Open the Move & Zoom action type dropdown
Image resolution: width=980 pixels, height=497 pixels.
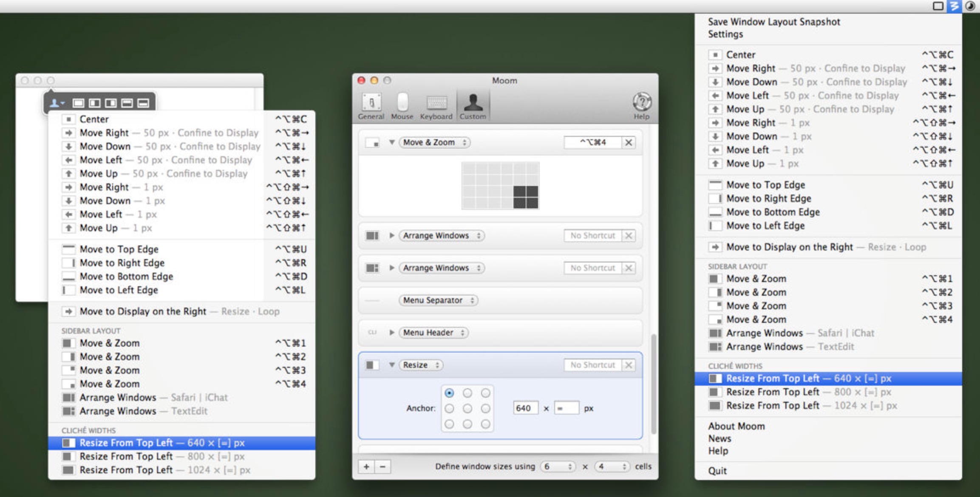point(434,142)
